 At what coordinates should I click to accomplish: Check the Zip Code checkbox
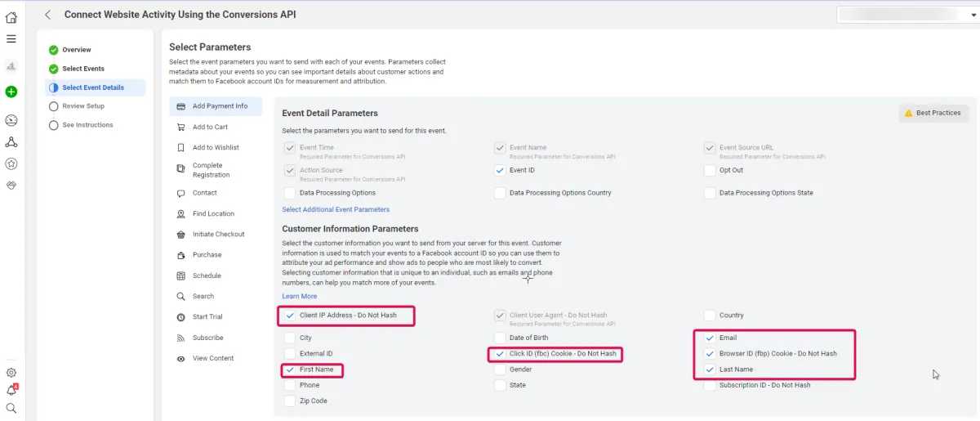coord(290,401)
